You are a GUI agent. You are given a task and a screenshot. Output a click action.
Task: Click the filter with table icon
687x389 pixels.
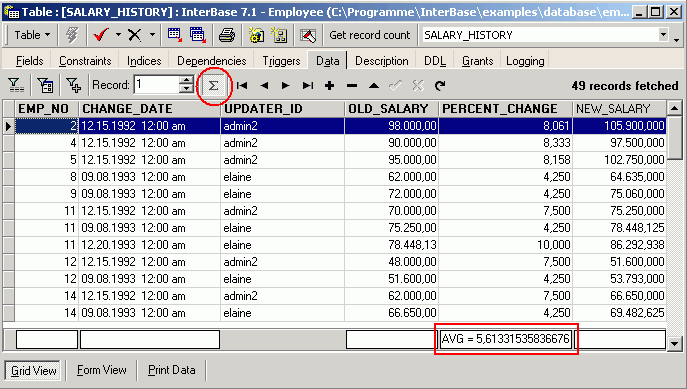45,85
